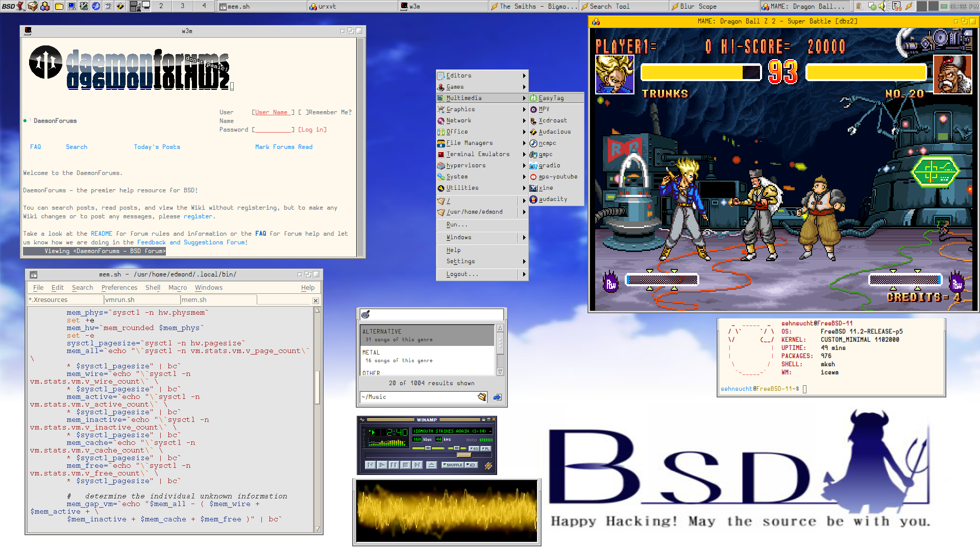Viewport: 980px width, 551px height.
Task: Open the Search link in w3m
Action: (x=77, y=147)
